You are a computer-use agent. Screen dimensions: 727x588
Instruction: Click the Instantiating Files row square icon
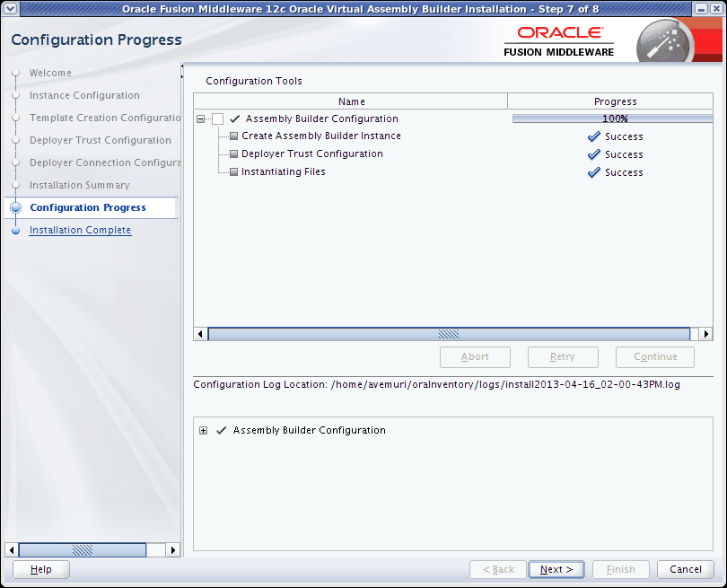[x=234, y=172]
